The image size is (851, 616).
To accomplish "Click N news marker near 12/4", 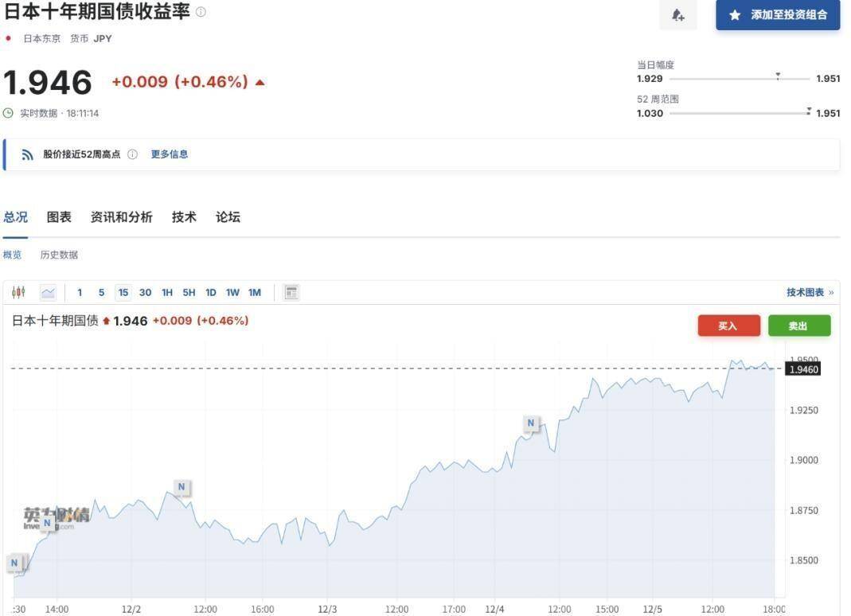I will 531,423.
